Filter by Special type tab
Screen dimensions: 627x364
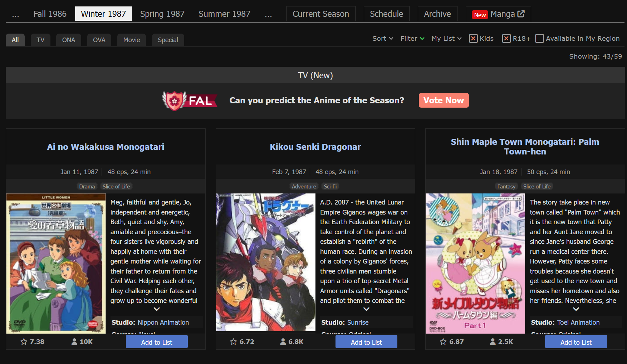click(168, 40)
